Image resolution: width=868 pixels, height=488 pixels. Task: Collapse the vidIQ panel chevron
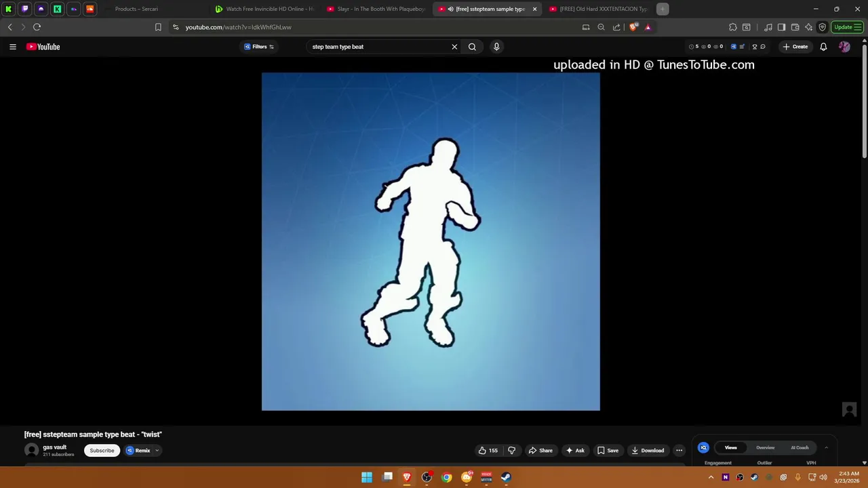coord(826,447)
